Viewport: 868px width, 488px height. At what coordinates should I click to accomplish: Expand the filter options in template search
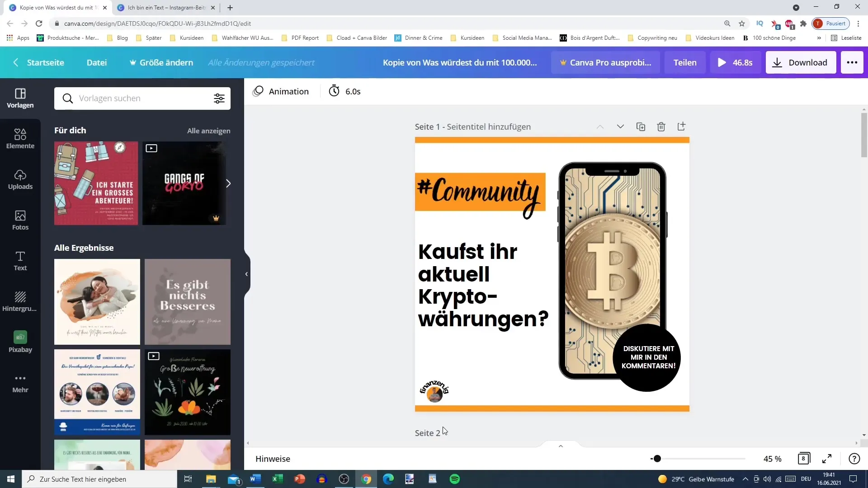pyautogui.click(x=219, y=99)
